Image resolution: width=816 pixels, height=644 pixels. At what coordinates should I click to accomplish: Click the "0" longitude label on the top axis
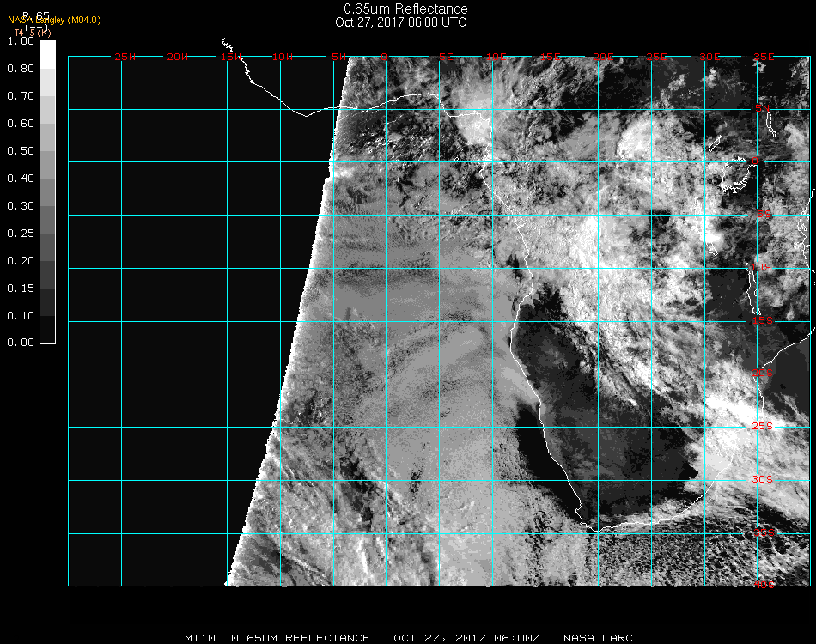(x=384, y=57)
